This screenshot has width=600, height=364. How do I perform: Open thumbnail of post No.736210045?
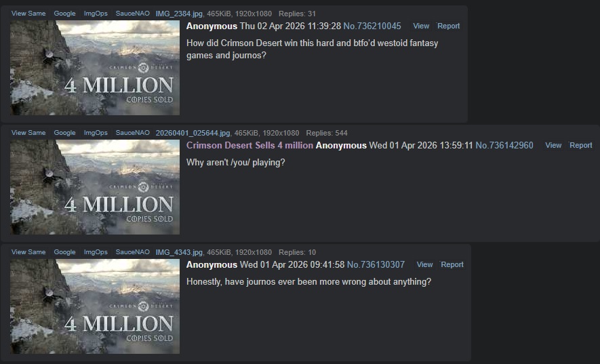click(x=95, y=68)
